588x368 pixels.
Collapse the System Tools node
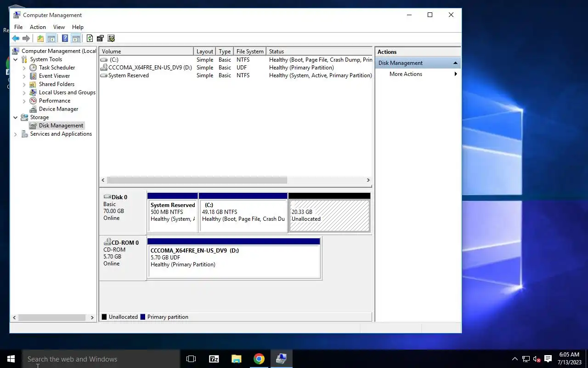(16, 59)
